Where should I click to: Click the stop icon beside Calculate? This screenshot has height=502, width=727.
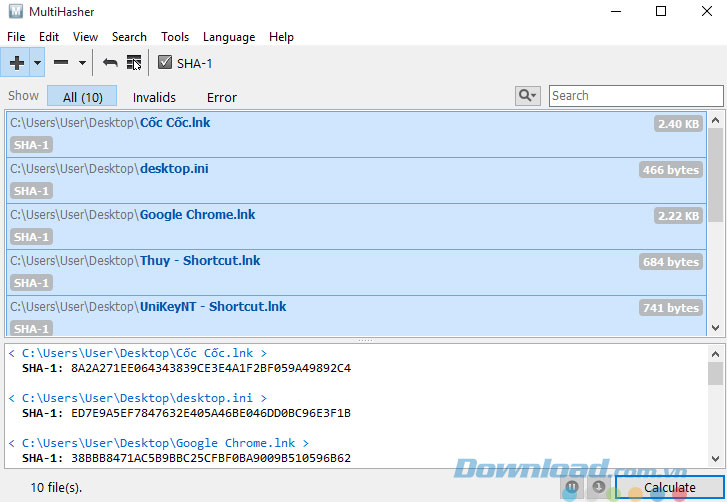coord(599,487)
